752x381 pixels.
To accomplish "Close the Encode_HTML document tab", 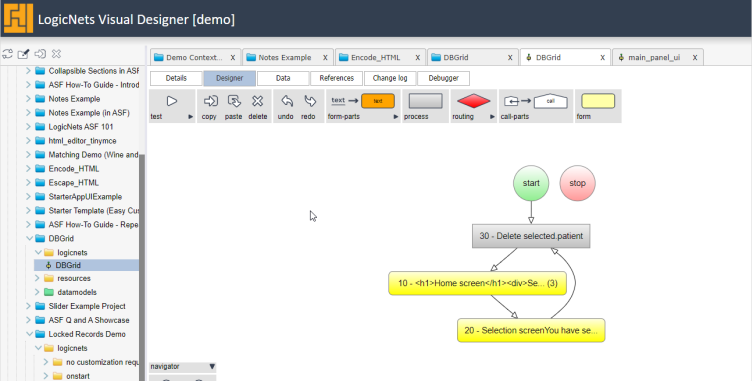I will click(417, 58).
